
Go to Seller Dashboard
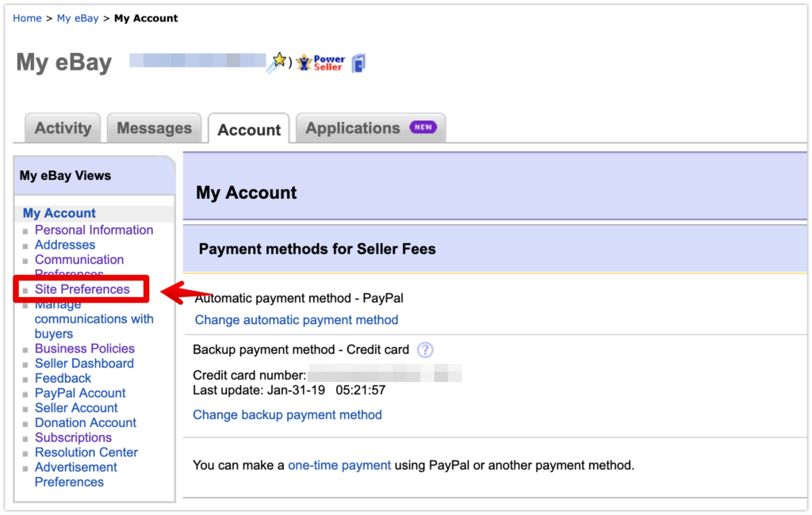coord(84,364)
